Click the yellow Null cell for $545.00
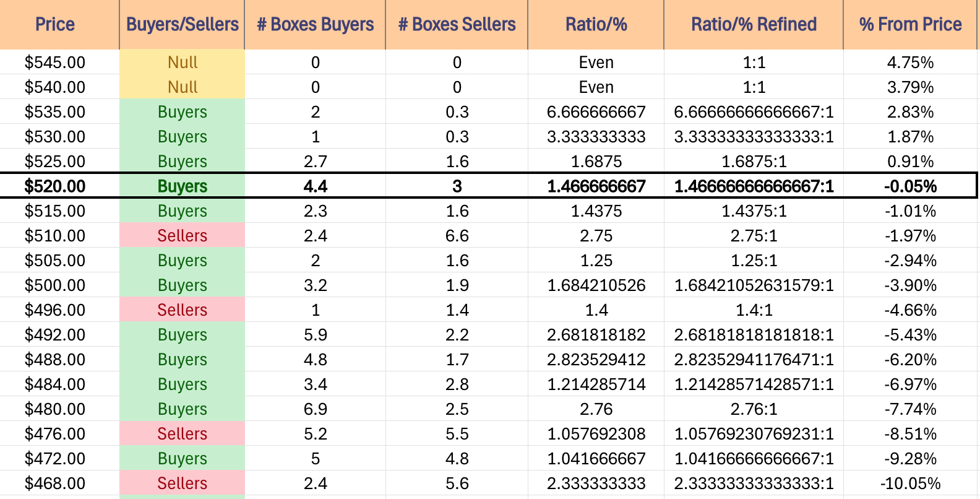 coord(182,62)
